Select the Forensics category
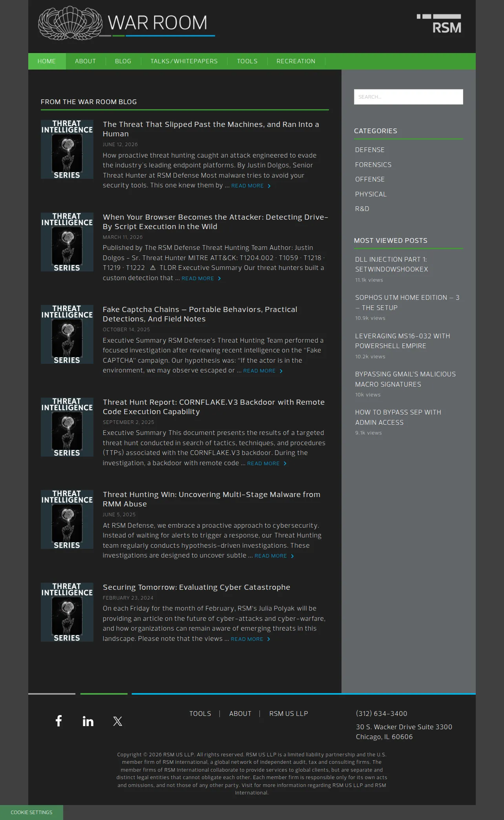This screenshot has width=504, height=820. (373, 165)
